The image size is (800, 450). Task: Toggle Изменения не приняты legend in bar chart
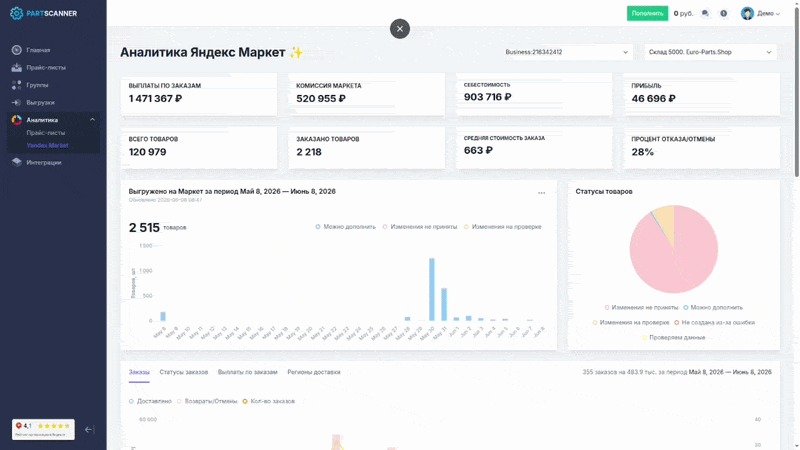[x=420, y=227]
